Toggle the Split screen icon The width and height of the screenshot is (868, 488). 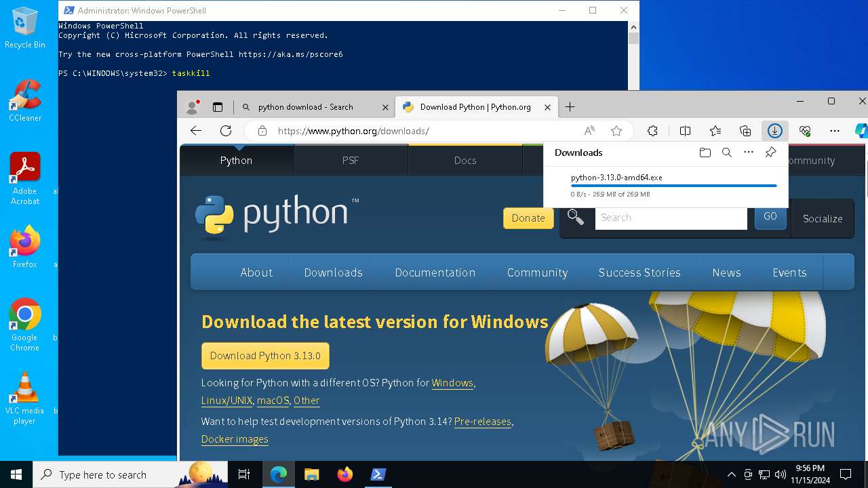click(x=685, y=131)
